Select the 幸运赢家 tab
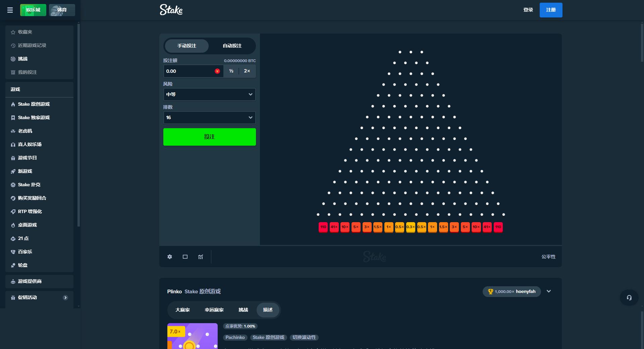This screenshot has width=644, height=349. [x=214, y=310]
